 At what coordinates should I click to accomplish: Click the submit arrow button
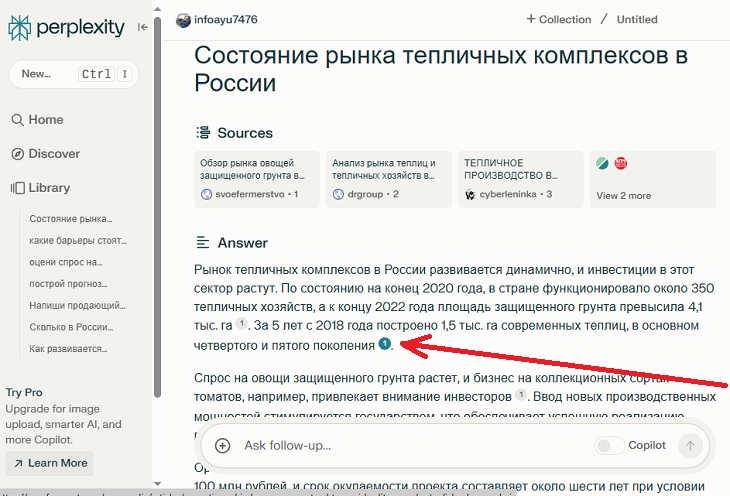pos(690,446)
